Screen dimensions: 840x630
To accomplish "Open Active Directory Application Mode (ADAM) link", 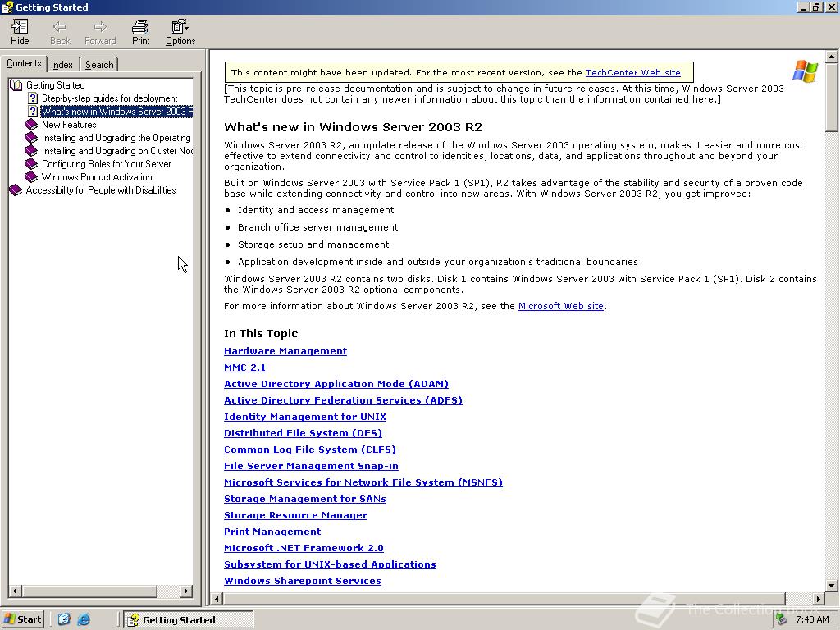I will (336, 384).
